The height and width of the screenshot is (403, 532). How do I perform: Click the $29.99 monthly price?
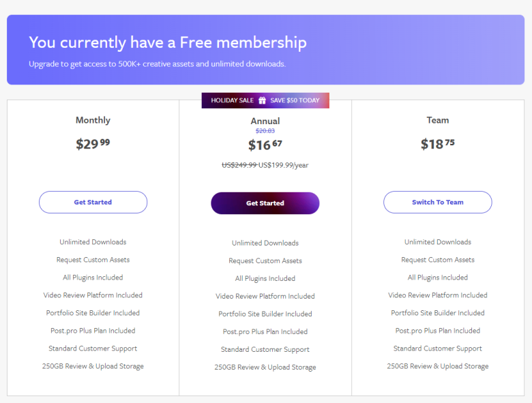click(x=93, y=144)
